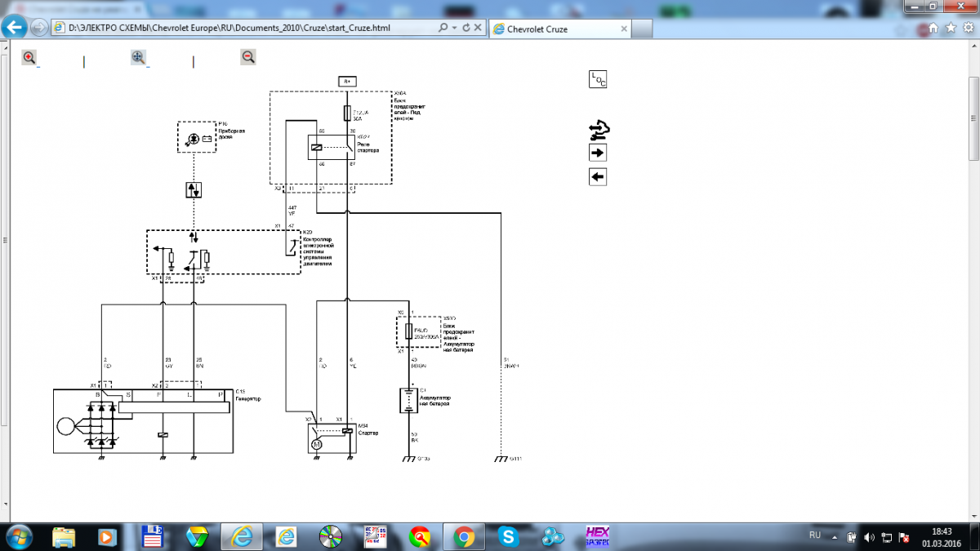This screenshot has width=980, height=551.
Task: Go back with the browser back button
Action: click(x=14, y=27)
